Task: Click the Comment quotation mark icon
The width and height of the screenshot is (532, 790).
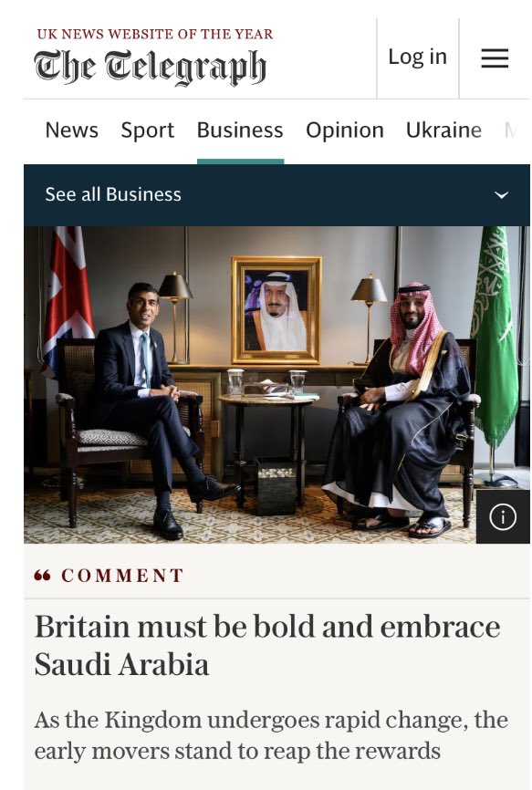Action: (x=42, y=575)
